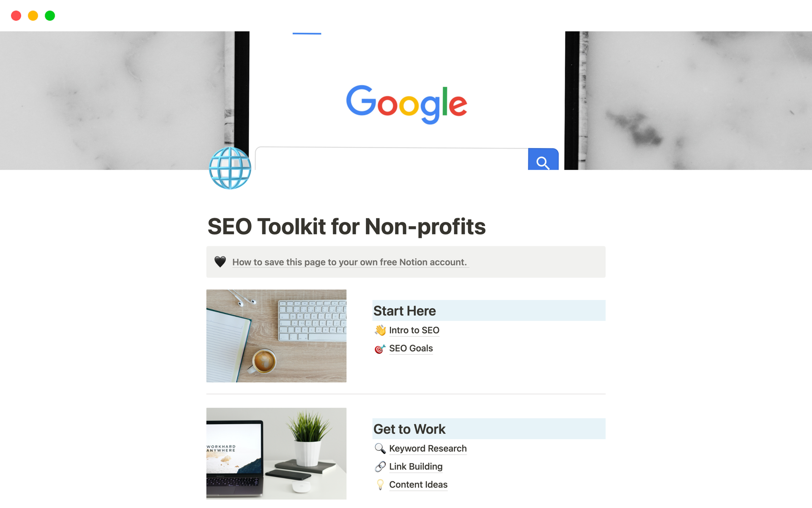Click the Keyword Research item

pos(428,448)
